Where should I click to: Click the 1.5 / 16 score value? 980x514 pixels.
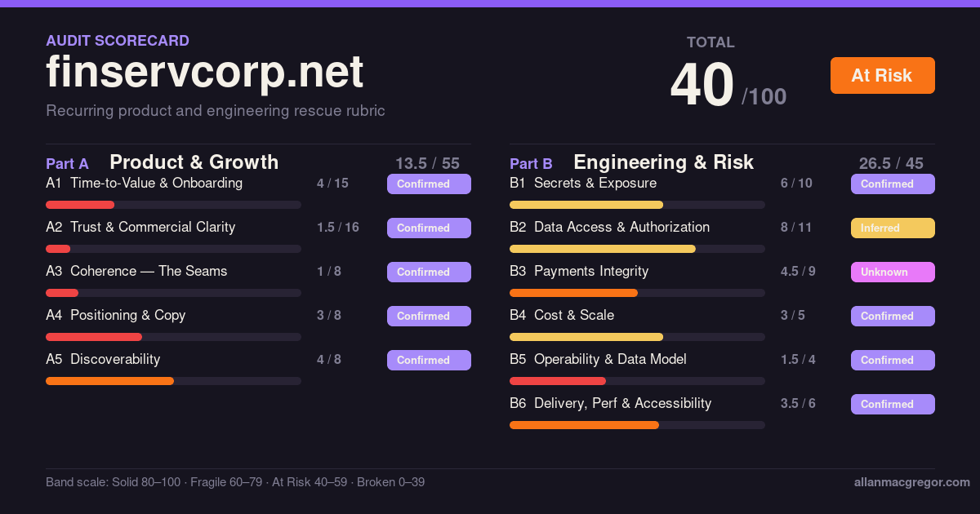[338, 228]
